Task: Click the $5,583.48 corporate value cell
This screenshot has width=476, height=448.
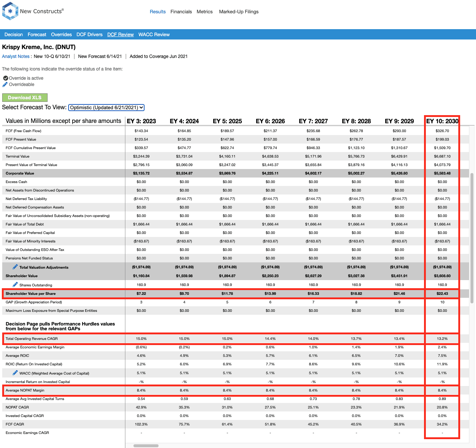Action: point(442,173)
